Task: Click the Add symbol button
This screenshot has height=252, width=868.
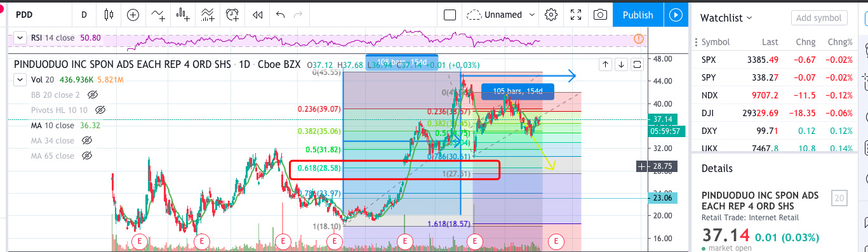Action: (818, 18)
